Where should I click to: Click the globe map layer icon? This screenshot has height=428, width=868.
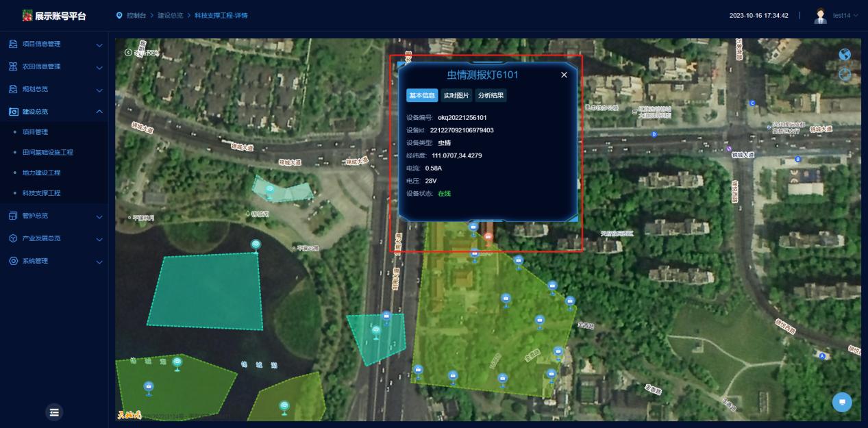(x=845, y=55)
